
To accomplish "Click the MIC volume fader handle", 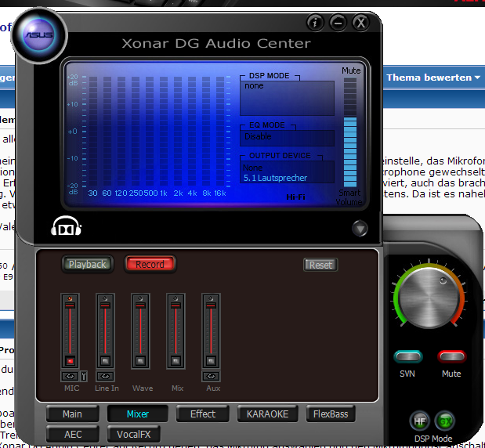I will pos(70,305).
